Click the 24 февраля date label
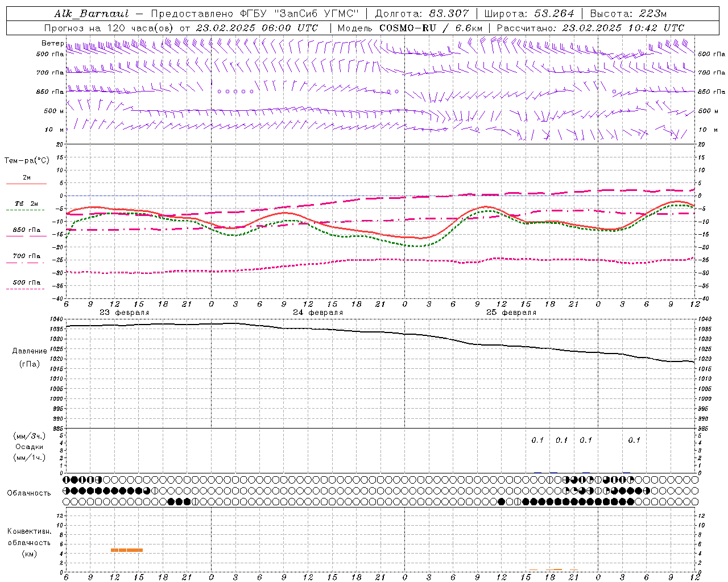Screen dimensions: 728x582 (x=318, y=313)
